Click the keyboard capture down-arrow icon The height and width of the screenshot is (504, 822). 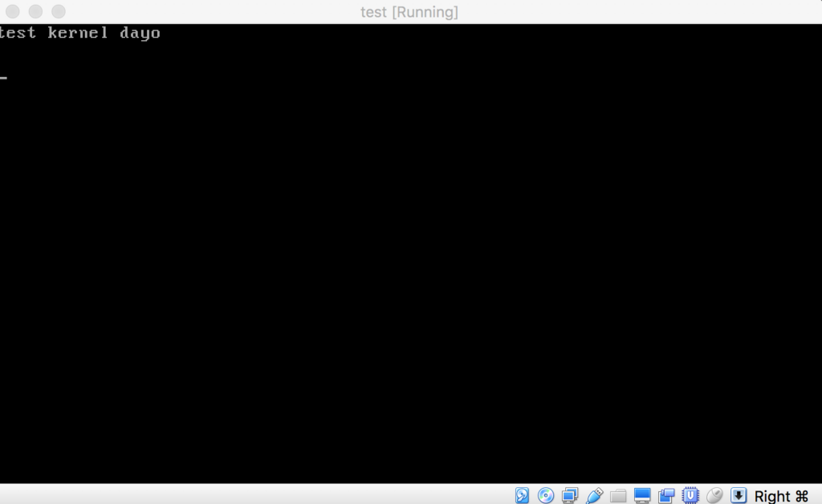coord(739,495)
